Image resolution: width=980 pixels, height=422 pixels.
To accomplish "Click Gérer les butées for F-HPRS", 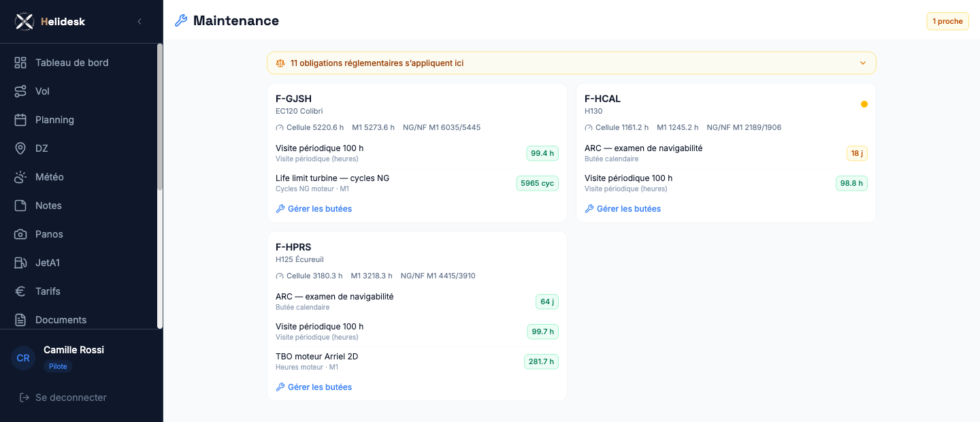I will (314, 387).
